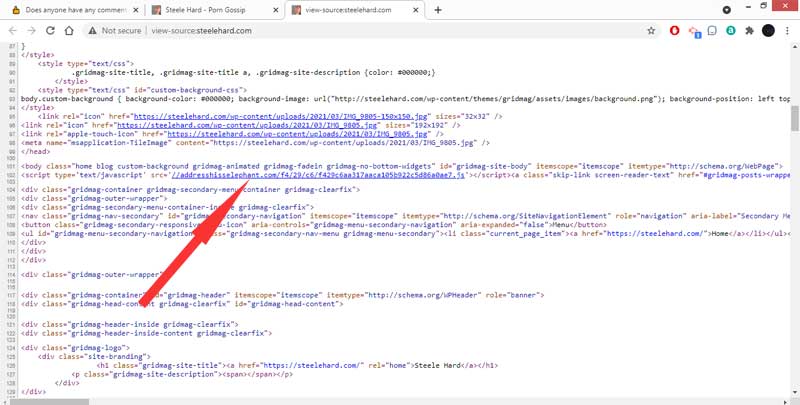Screen dimensions: 800x405
Task: Click the scroll up arrow on vertical scrollbar
Action: coord(795,46)
